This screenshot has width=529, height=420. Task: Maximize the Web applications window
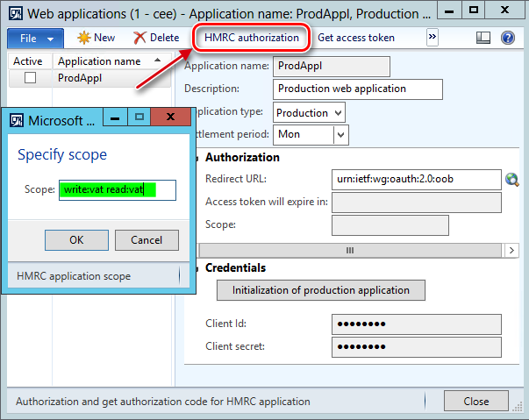coord(474,11)
